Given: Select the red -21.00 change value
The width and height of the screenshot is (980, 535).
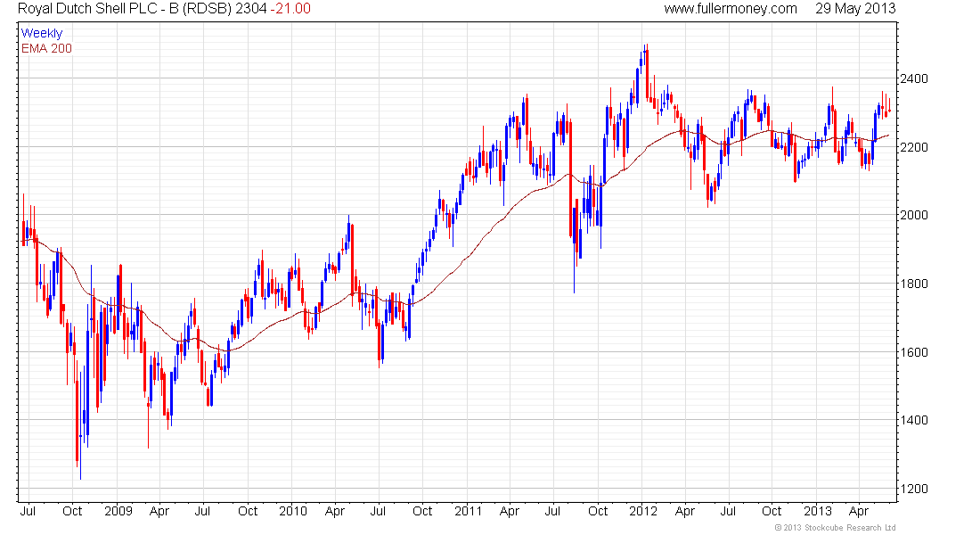Looking at the screenshot, I should 290,9.
